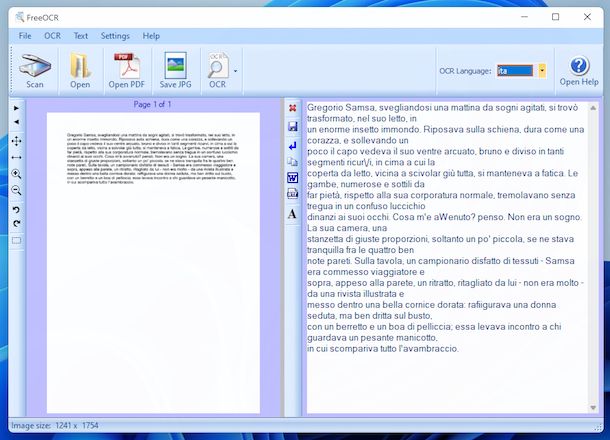
Task: Zoom out of the scanned page
Action: pos(16,191)
